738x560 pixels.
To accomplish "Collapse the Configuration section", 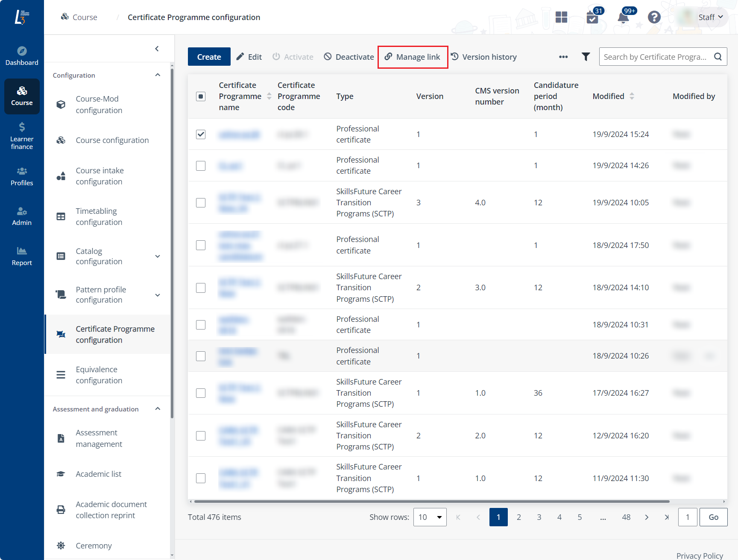I will (x=158, y=75).
